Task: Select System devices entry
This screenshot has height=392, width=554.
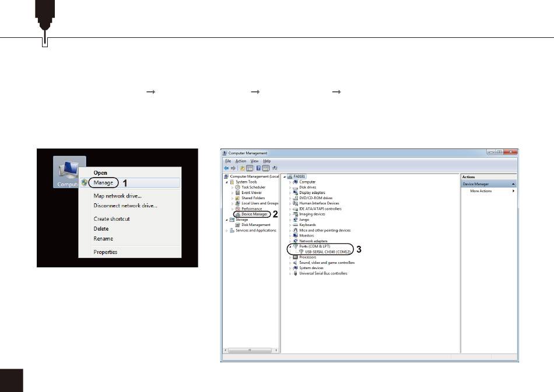Action: pyautogui.click(x=311, y=268)
